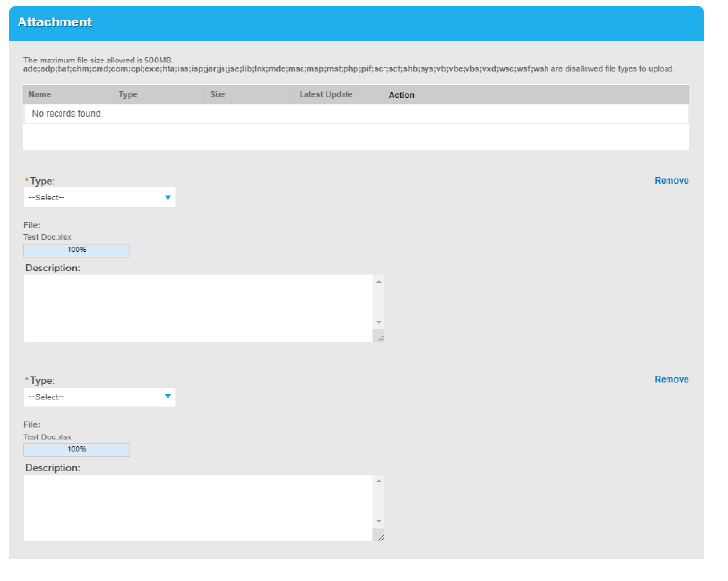Click the second Description's scroll down arrow
This screenshot has height=581, width=728.
pos(379,521)
